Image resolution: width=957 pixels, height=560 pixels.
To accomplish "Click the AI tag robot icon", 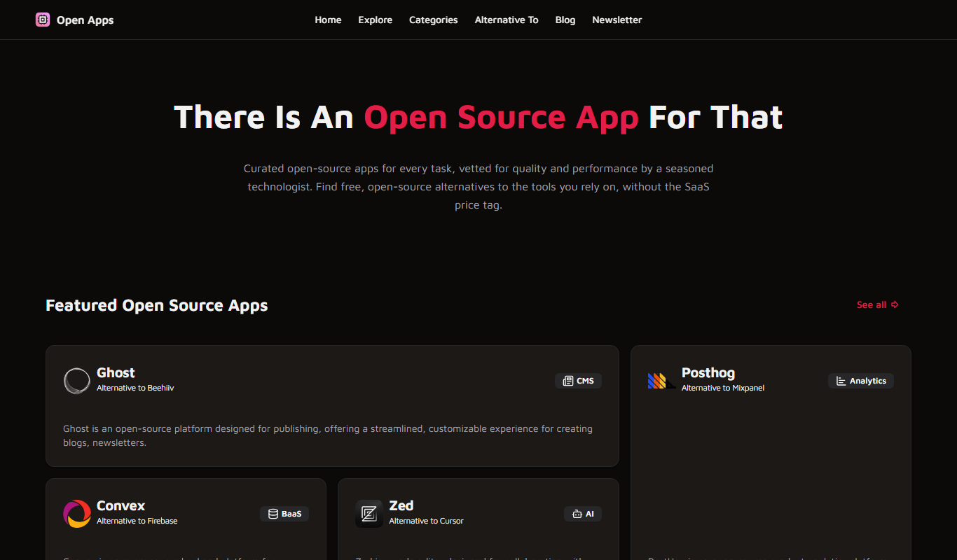I will point(577,514).
